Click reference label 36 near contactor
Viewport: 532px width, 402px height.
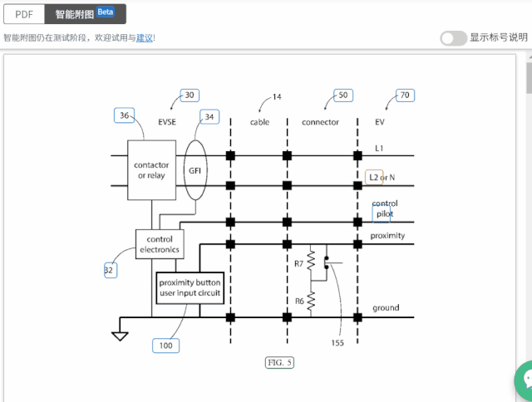124,115
